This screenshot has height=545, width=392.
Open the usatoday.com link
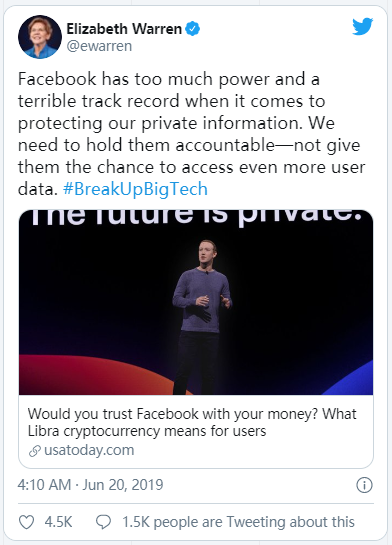[89, 450]
